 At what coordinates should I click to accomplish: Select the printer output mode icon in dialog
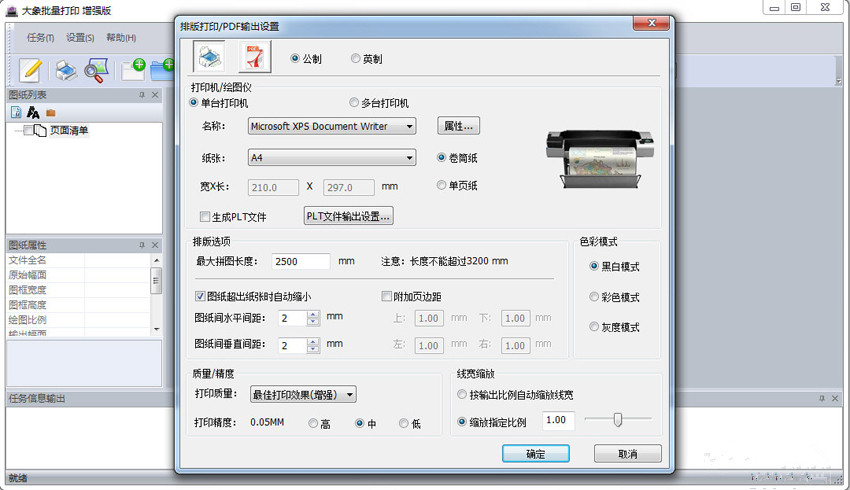[209, 56]
